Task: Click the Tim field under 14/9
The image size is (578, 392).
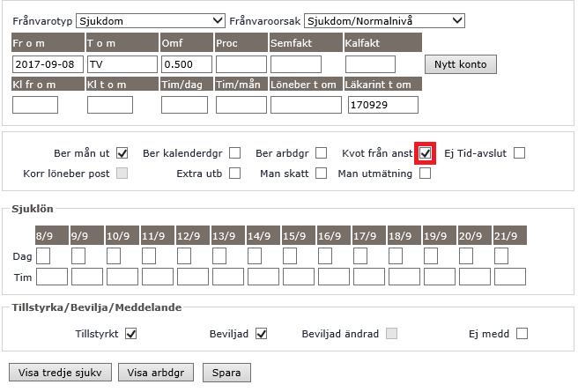Action: 263,277
